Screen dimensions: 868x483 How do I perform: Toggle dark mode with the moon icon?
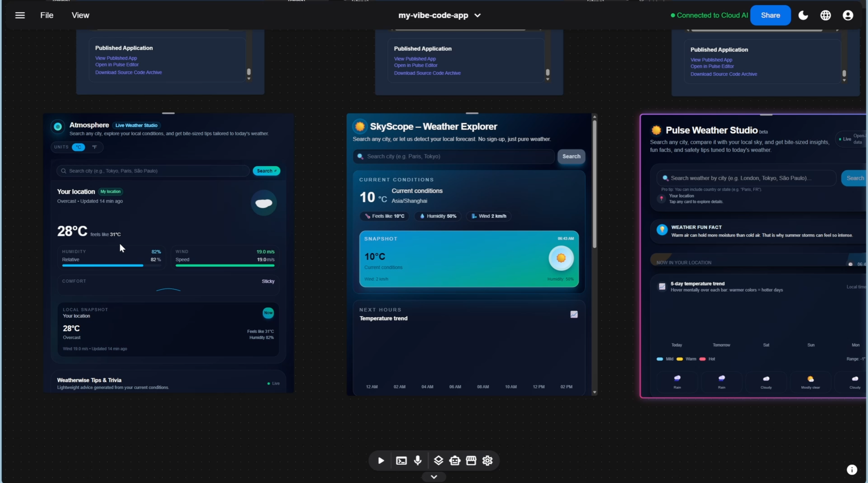pyautogui.click(x=803, y=15)
